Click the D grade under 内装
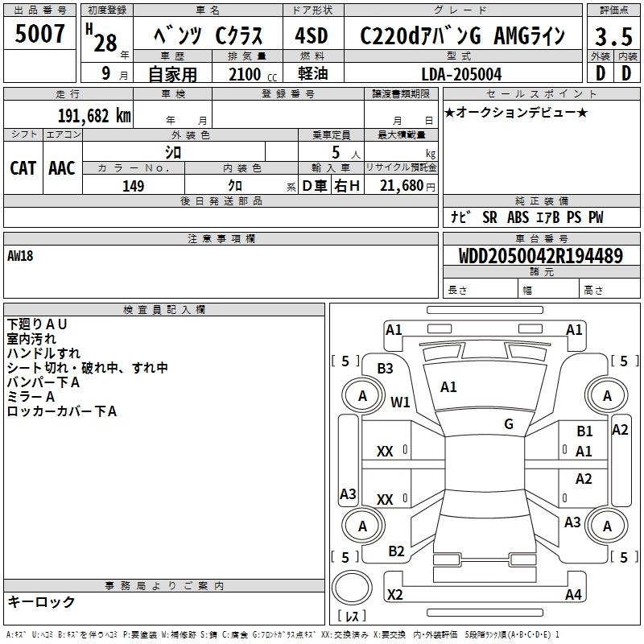This screenshot has width=644, height=644. pos(626,73)
